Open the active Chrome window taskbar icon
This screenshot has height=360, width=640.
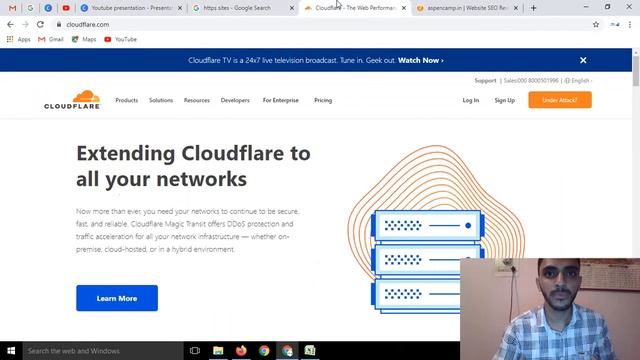coord(287,351)
